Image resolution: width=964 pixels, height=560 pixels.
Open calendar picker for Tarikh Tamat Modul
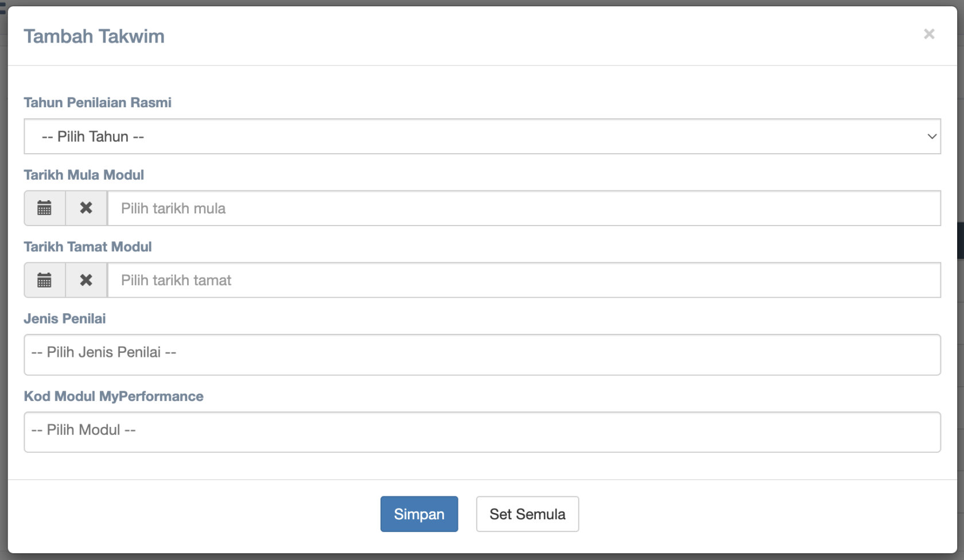pyautogui.click(x=44, y=280)
